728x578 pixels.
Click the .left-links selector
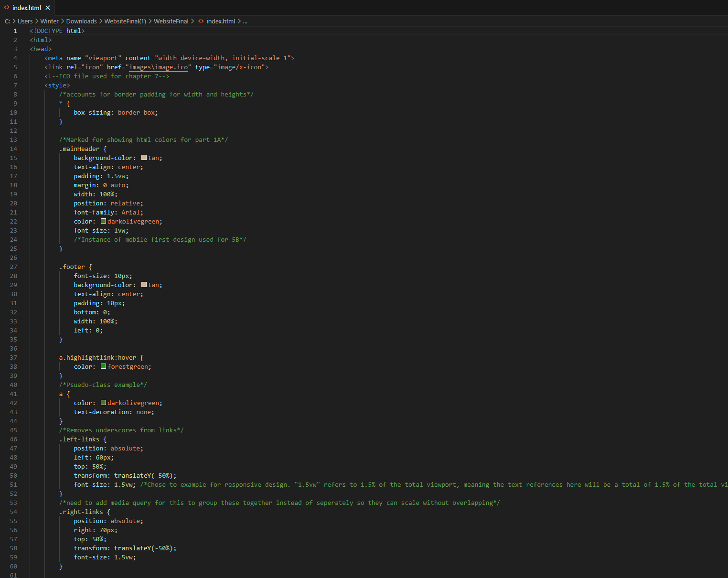(x=79, y=439)
